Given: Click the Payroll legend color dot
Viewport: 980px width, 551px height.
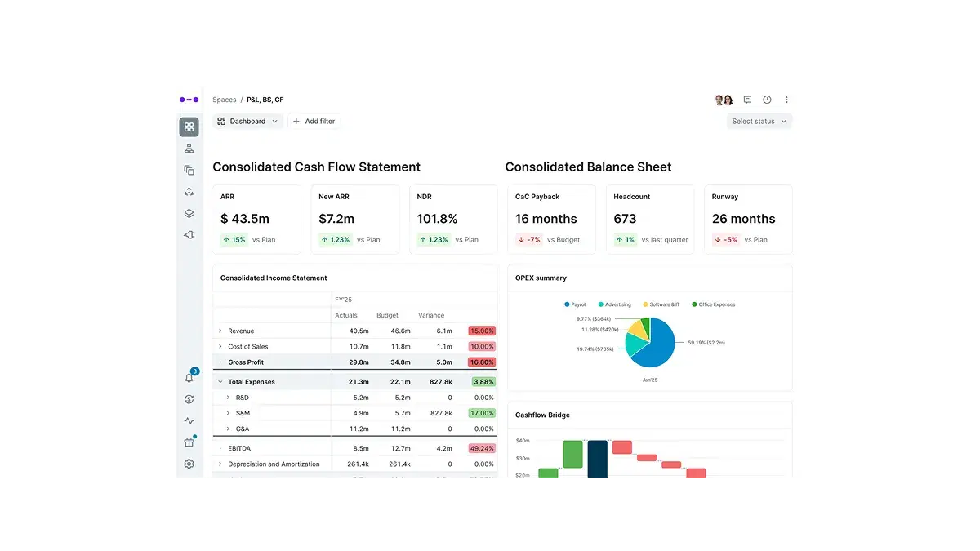Looking at the screenshot, I should [567, 304].
